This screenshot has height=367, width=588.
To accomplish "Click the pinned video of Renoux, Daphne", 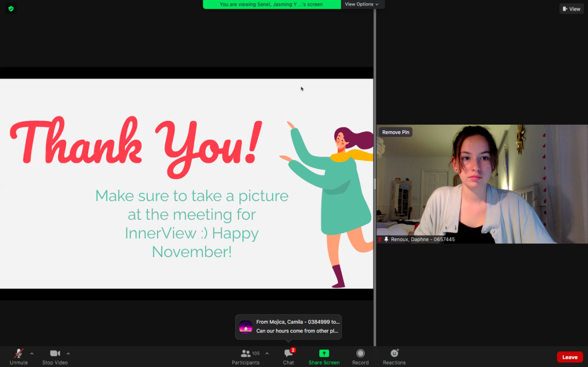I will [482, 184].
